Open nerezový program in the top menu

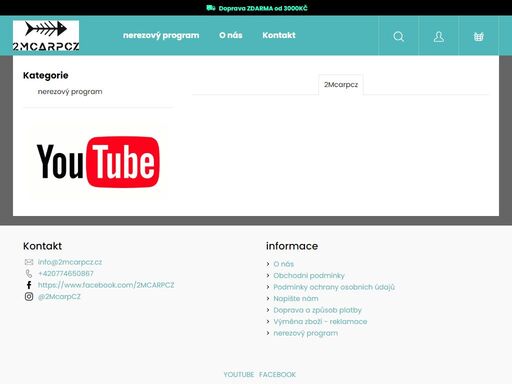[x=161, y=35]
